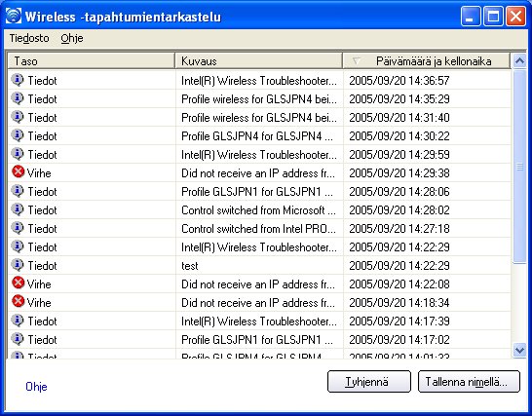Open the Tiedosto menu
This screenshot has height=416, width=532.
[x=29, y=38]
